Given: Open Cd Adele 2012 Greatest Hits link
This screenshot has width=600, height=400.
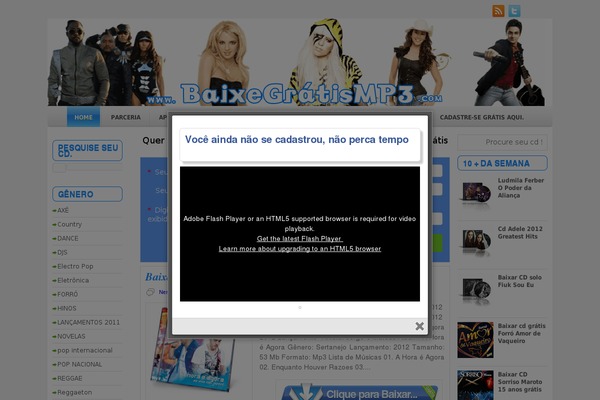Looking at the screenshot, I should click(520, 232).
